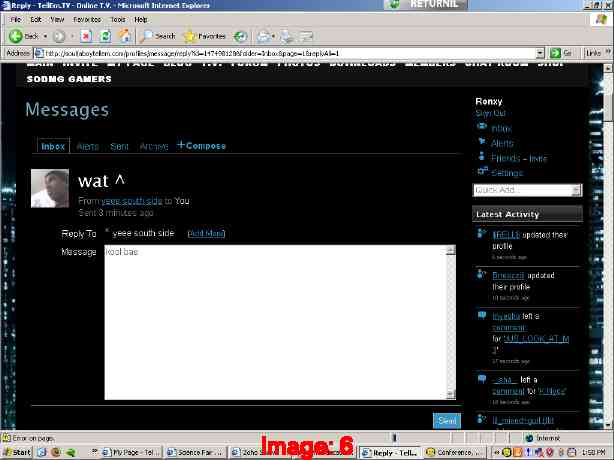Switch to the Sent tab

[119, 146]
